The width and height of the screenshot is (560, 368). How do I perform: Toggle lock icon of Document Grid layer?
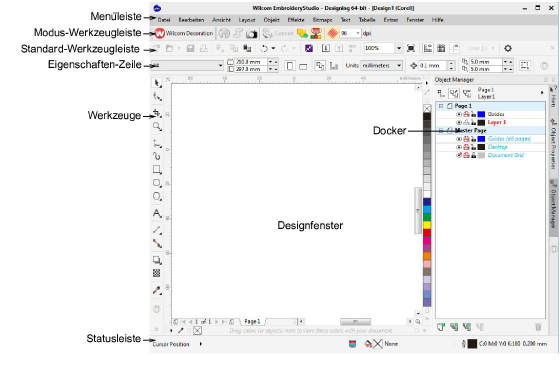[x=474, y=155]
